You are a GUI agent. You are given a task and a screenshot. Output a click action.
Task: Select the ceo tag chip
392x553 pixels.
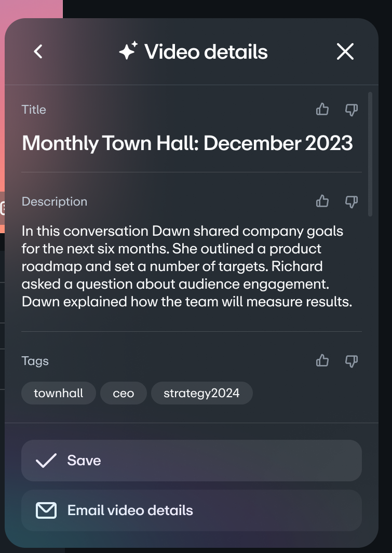124,393
